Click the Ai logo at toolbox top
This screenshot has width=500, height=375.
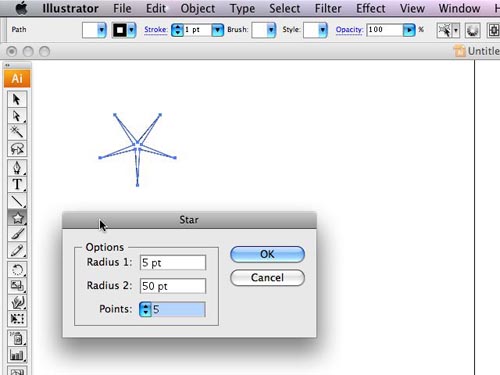(x=17, y=79)
